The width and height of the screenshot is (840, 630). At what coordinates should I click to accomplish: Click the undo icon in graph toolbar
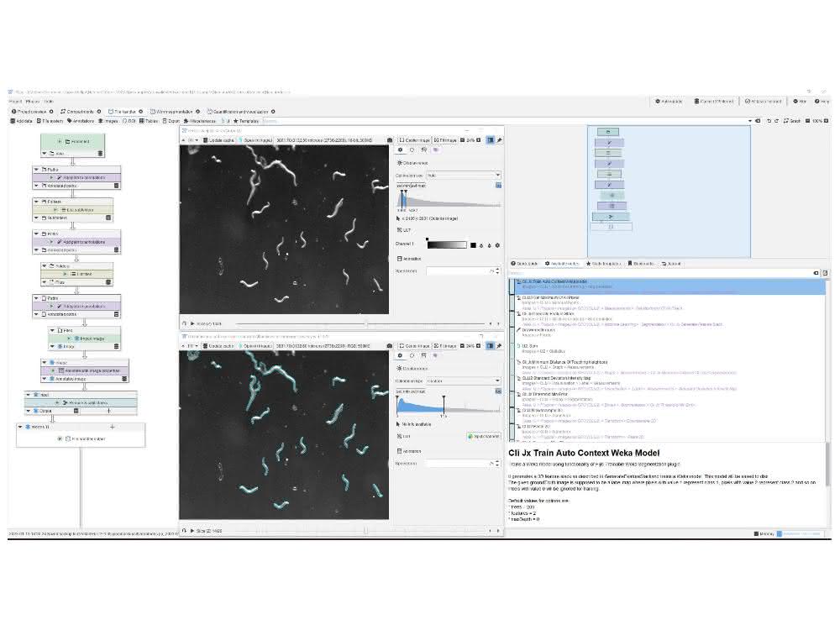[x=769, y=121]
